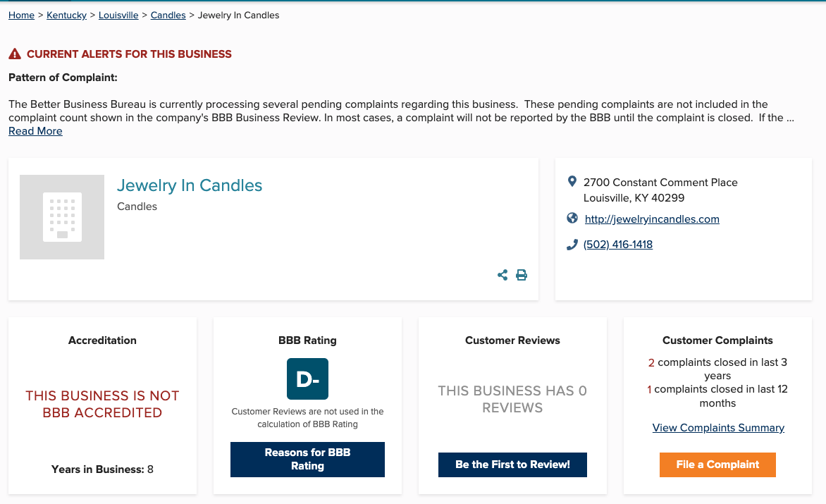
Task: Click Customer Reviews not used in calculation note
Action: [x=308, y=417]
